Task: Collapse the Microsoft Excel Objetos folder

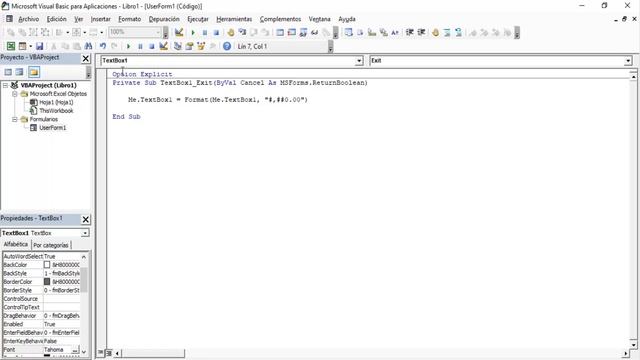Action: point(15,94)
